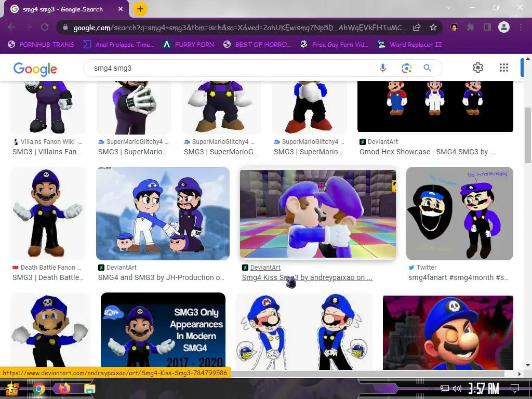Open the Gmod Hex Showcase black thumbnail
Screen dimensions: 532x399
coord(435,106)
